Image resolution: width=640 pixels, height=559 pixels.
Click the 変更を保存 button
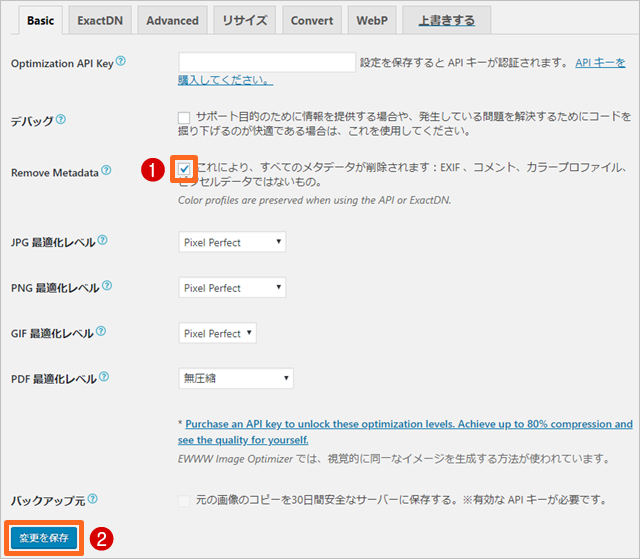[42, 537]
